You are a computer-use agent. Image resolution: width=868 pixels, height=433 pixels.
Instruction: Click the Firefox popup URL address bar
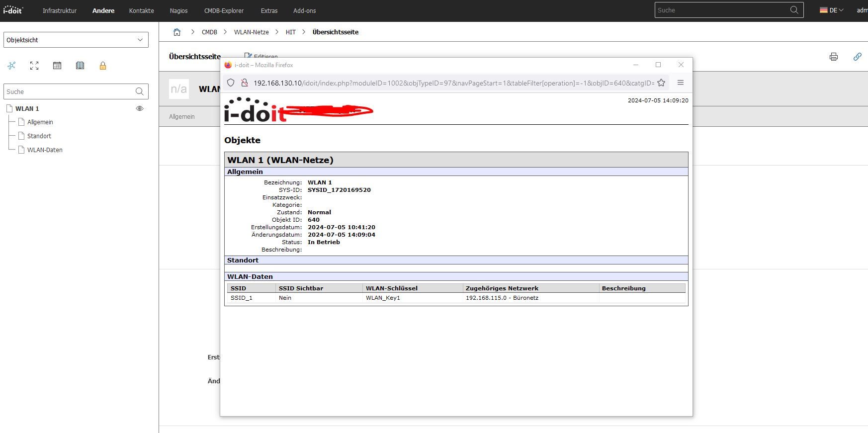click(x=453, y=83)
